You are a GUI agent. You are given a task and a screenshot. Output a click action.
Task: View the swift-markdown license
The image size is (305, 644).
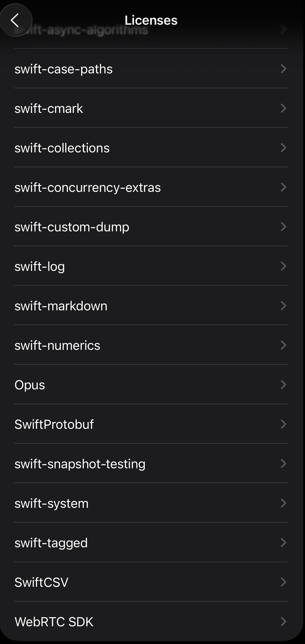[x=61, y=306]
